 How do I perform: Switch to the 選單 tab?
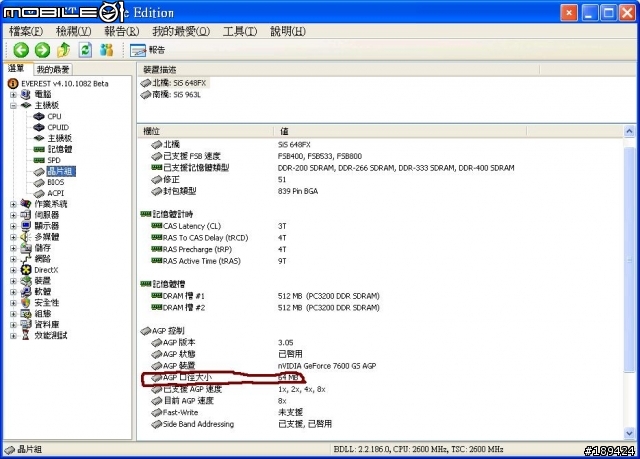click(x=16, y=69)
